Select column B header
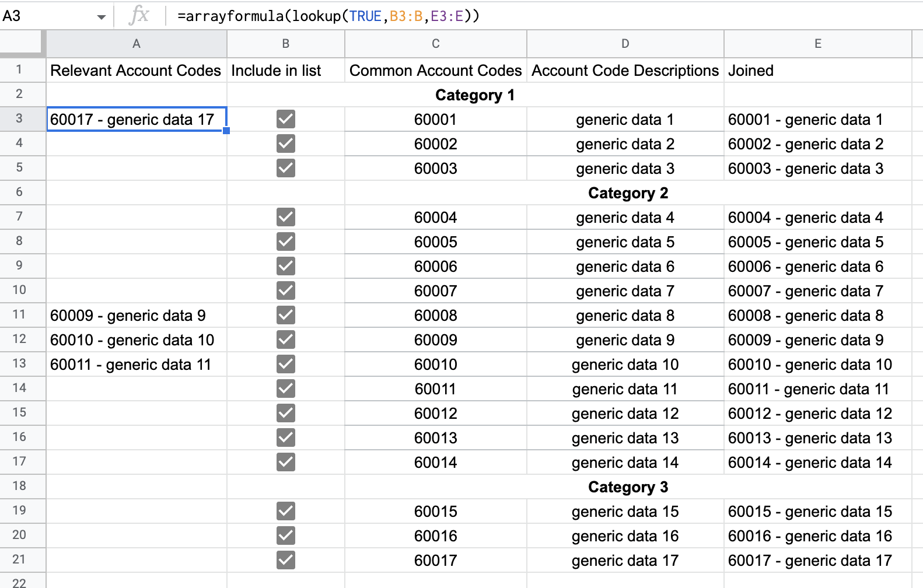Image resolution: width=923 pixels, height=588 pixels. click(286, 44)
